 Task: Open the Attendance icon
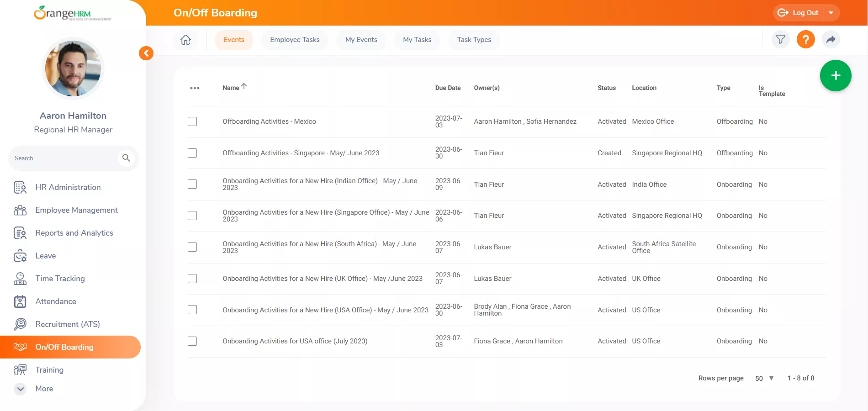click(x=20, y=301)
